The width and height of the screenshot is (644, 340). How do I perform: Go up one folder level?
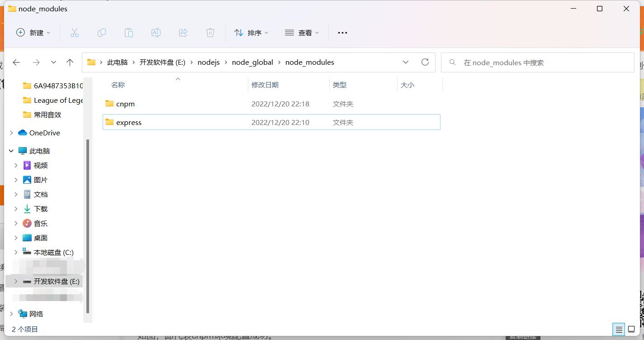70,62
